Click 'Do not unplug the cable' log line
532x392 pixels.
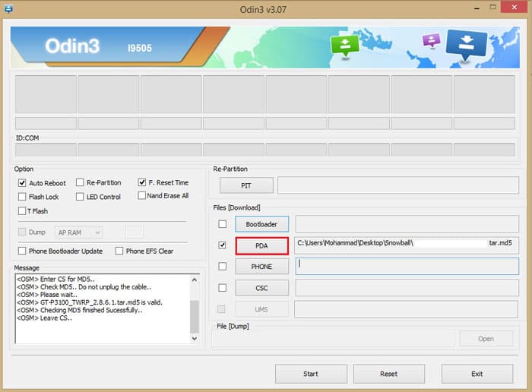[84, 287]
